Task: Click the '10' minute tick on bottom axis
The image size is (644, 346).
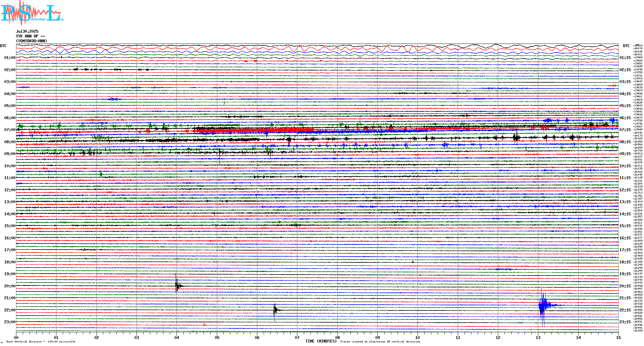Action: (x=418, y=337)
